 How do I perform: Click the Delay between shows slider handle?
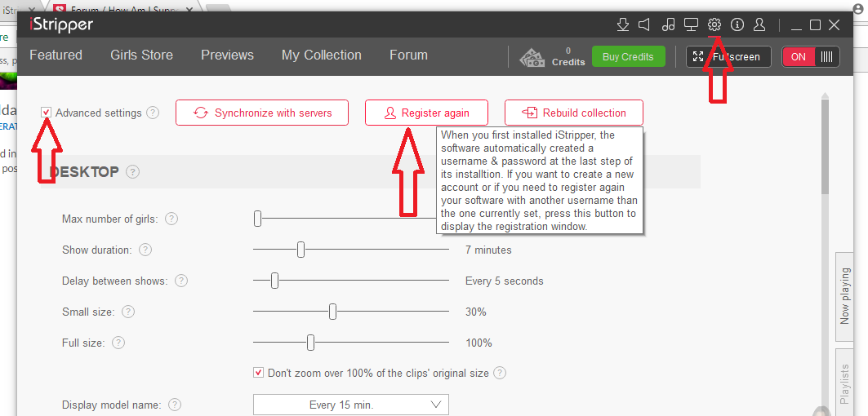click(x=274, y=281)
